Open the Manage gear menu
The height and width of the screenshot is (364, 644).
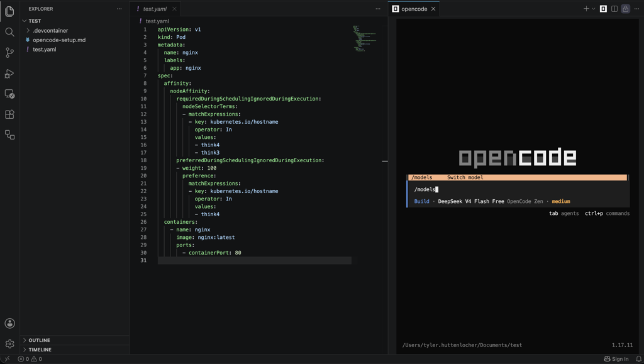9,344
